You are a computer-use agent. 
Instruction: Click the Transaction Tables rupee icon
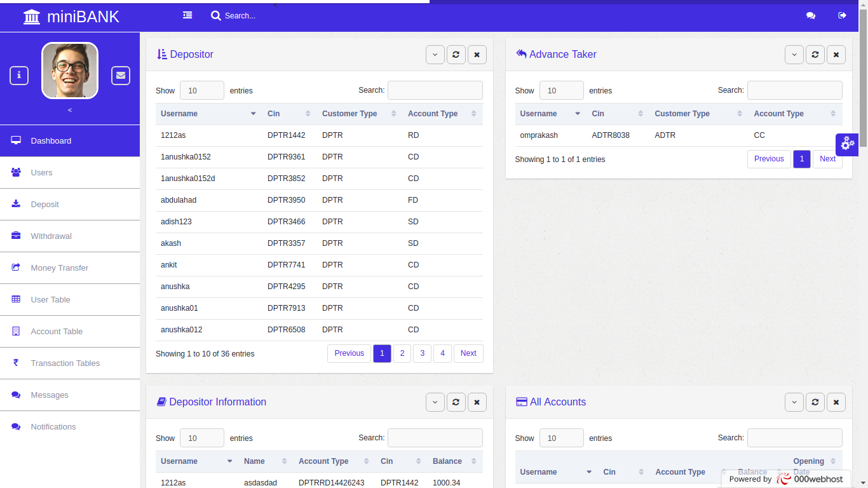pyautogui.click(x=16, y=363)
